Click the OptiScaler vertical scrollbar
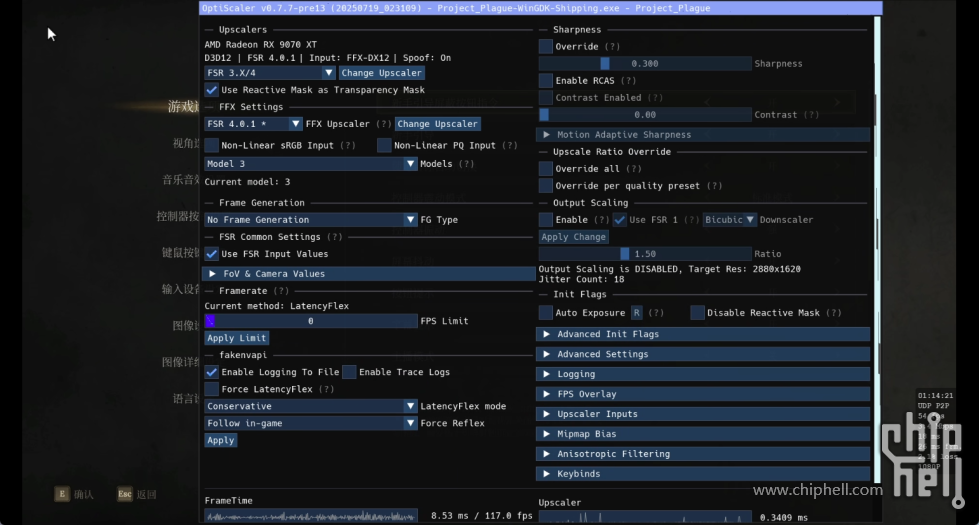The image size is (979, 525). click(877, 250)
